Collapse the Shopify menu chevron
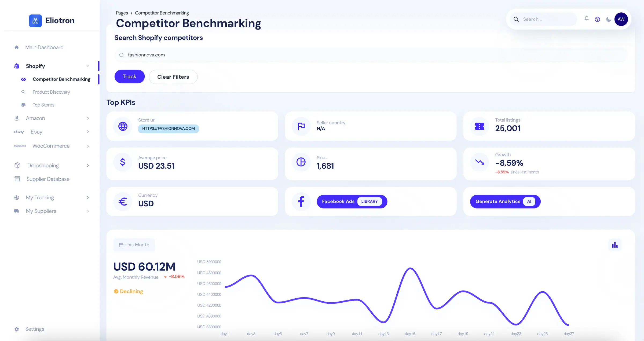 88,66
